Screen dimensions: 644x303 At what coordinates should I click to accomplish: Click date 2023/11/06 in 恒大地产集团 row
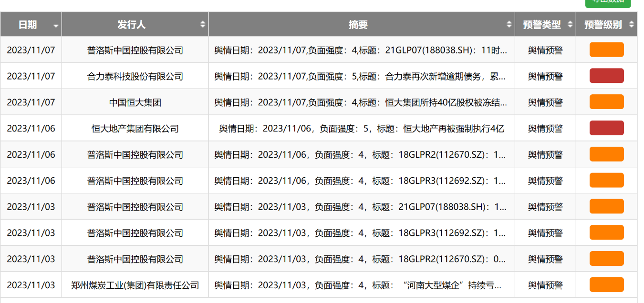pos(31,129)
